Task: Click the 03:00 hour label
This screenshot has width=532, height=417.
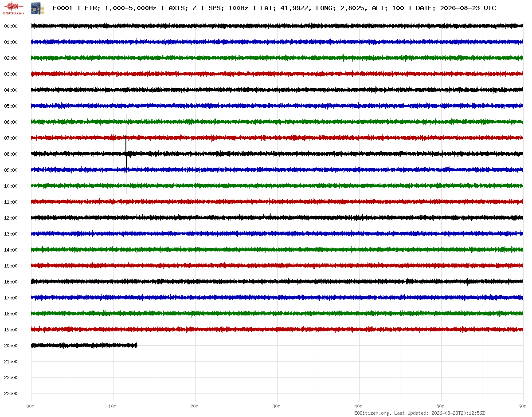Action: pyautogui.click(x=11, y=74)
